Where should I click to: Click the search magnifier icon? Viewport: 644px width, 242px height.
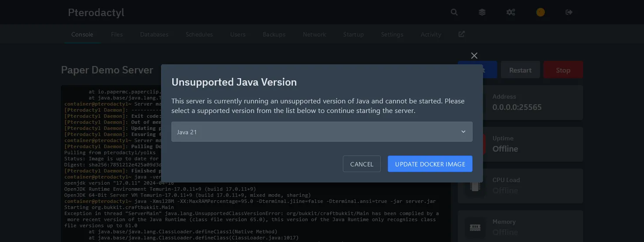454,12
